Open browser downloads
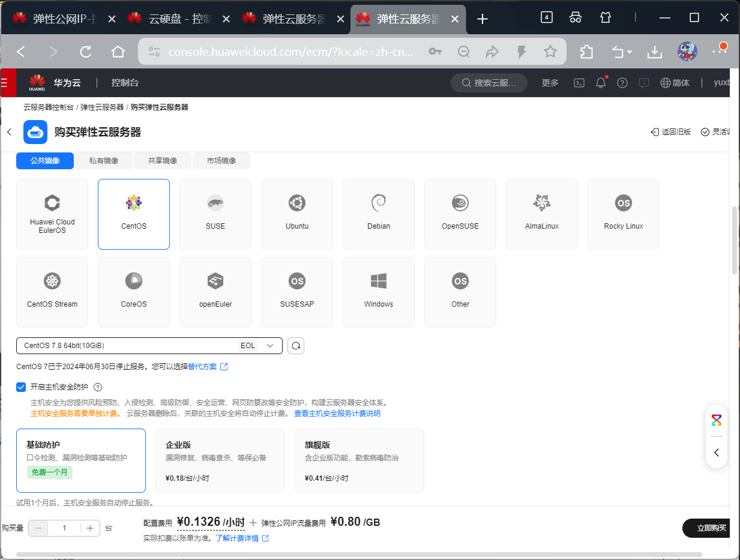Viewport: 740px width, 560px height. coord(654,52)
